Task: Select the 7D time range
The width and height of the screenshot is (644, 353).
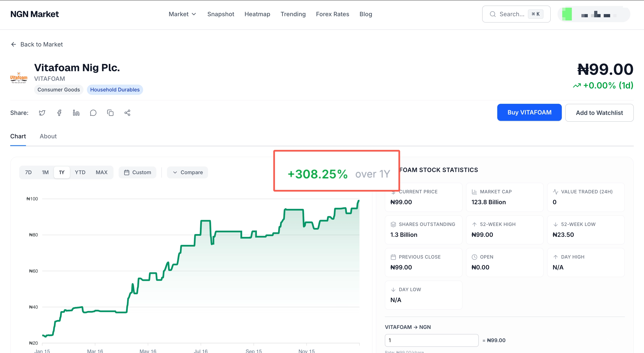Action: click(x=28, y=172)
